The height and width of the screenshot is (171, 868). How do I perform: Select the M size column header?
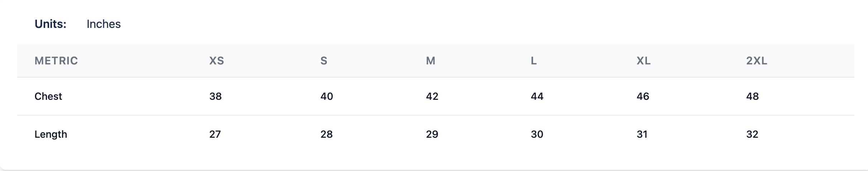(430, 61)
